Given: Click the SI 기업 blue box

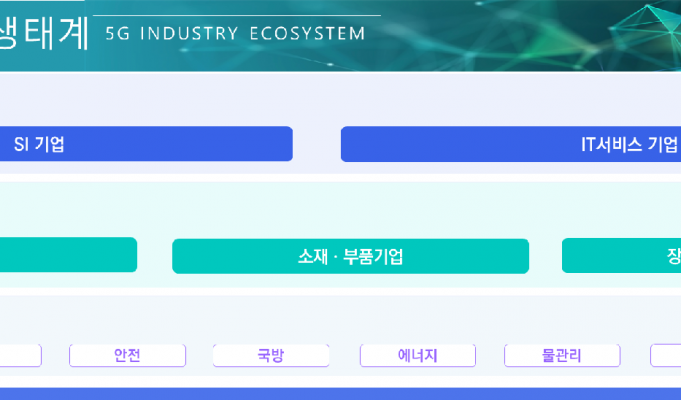Looking at the screenshot, I should (146, 144).
